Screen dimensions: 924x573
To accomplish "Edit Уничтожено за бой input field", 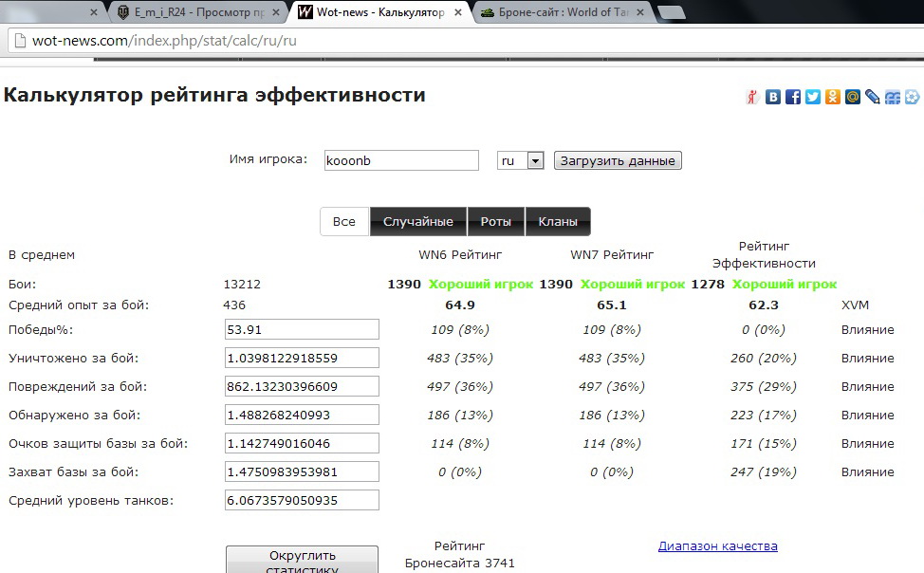I will coord(302,358).
